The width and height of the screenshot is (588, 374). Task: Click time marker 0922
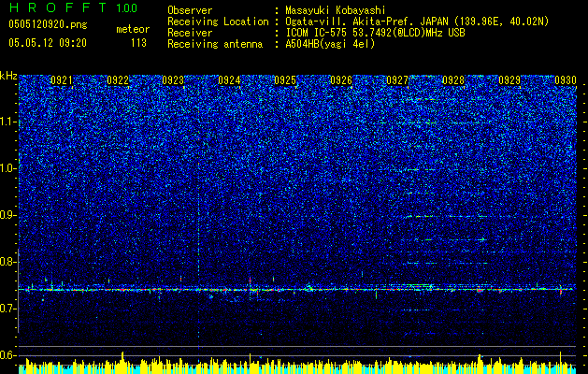click(x=118, y=80)
